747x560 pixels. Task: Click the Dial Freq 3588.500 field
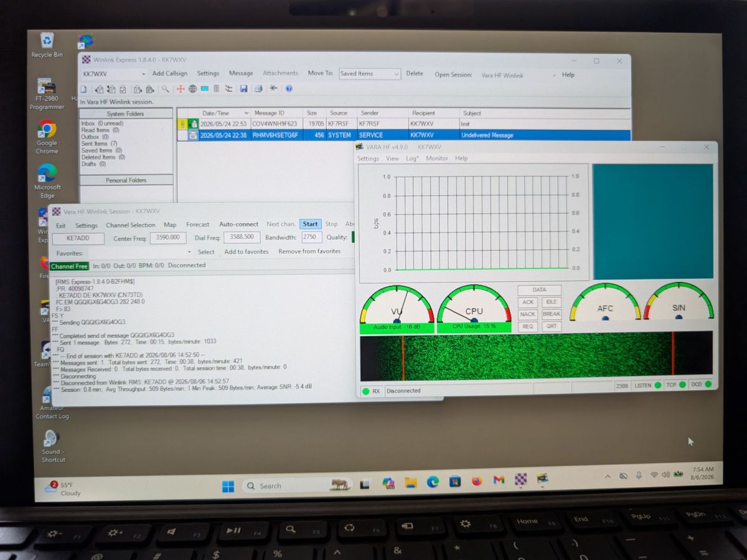coord(242,237)
